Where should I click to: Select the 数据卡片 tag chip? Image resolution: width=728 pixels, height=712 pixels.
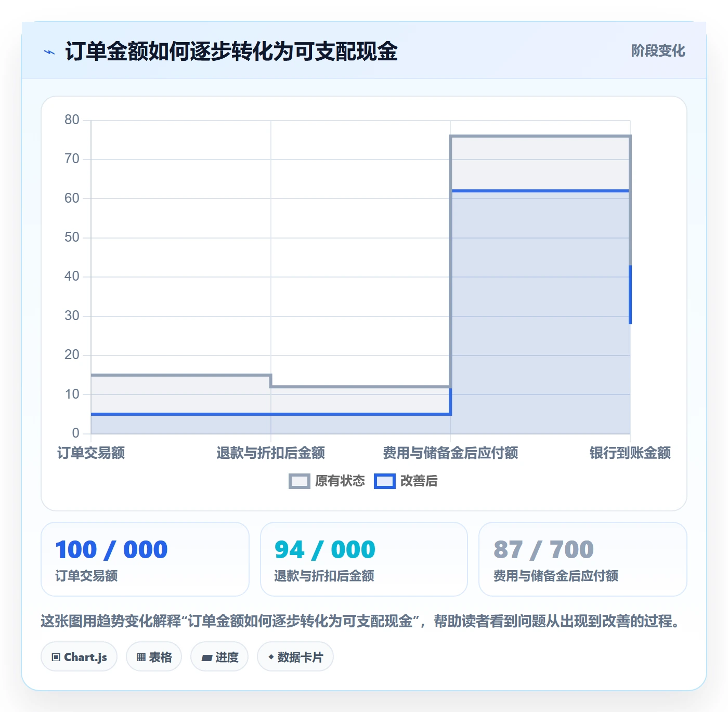point(295,657)
